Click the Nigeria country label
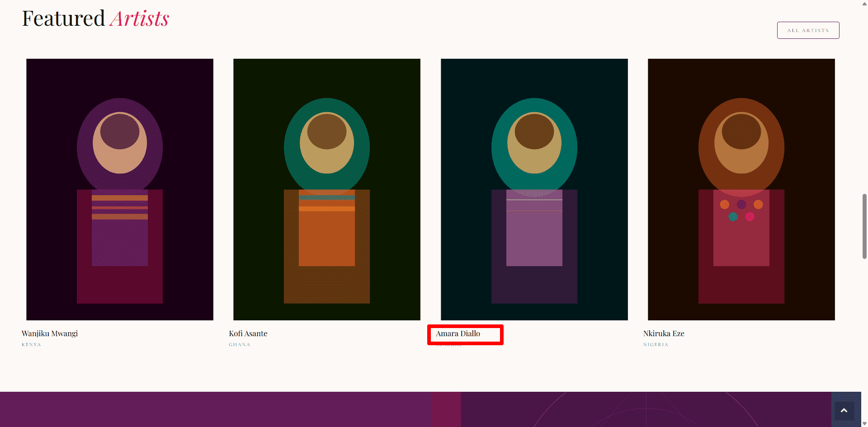The height and width of the screenshot is (427, 868). point(656,345)
